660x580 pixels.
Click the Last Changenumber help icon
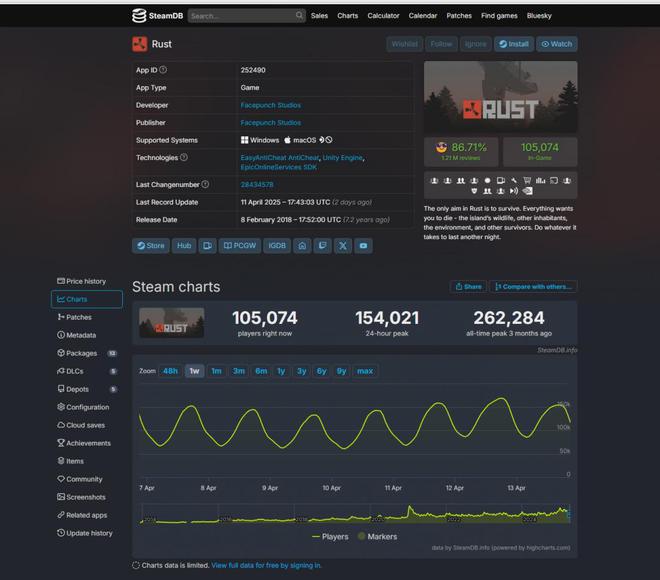click(205, 184)
